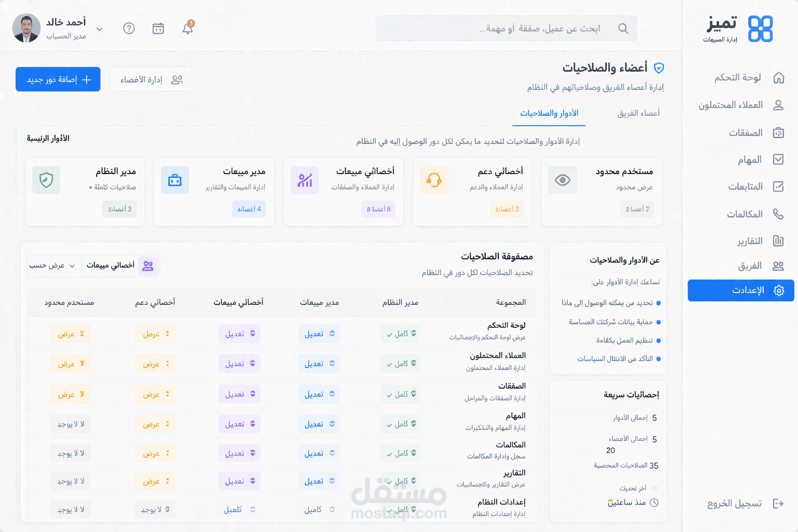The image size is (798, 532).
Task: Click the logout arrow icon
Action: click(778, 503)
